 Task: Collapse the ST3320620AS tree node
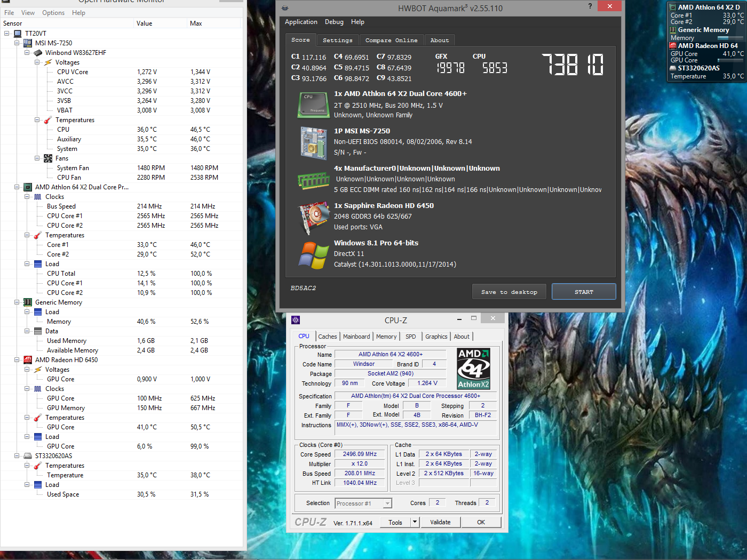(17, 456)
